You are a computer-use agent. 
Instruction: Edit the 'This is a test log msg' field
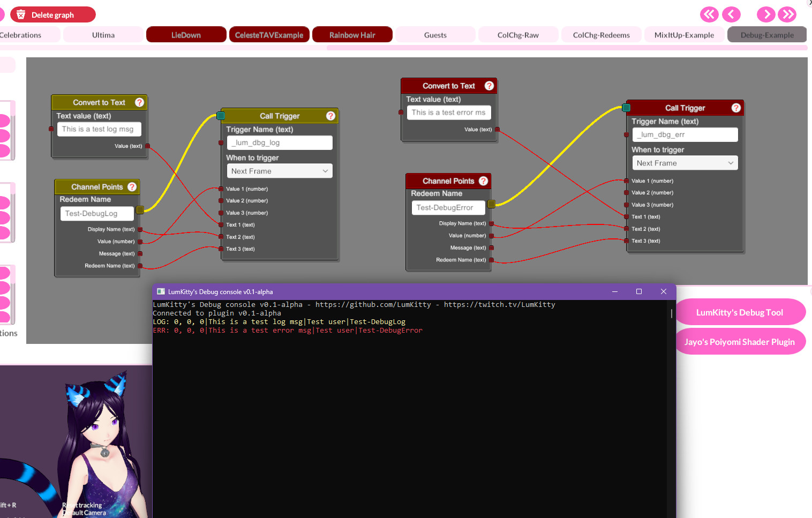(x=99, y=129)
